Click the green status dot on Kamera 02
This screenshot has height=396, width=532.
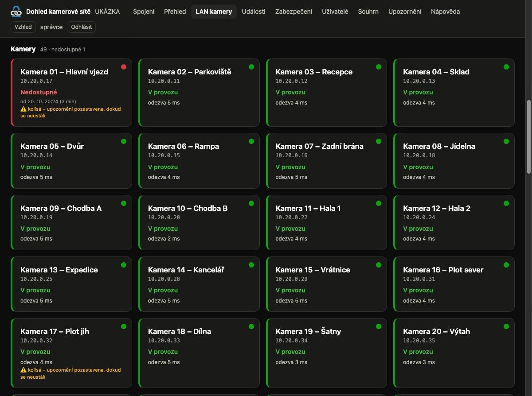pos(251,67)
